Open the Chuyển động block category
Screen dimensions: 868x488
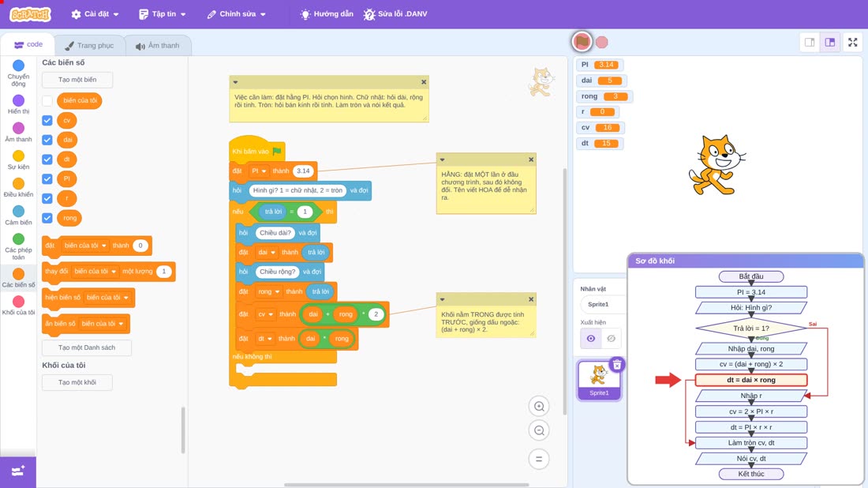[18, 73]
